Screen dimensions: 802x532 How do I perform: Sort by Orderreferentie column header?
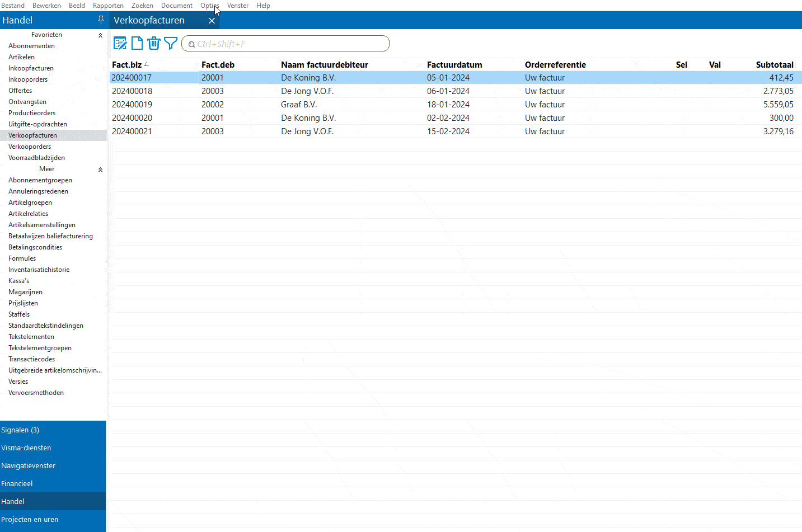(555, 65)
